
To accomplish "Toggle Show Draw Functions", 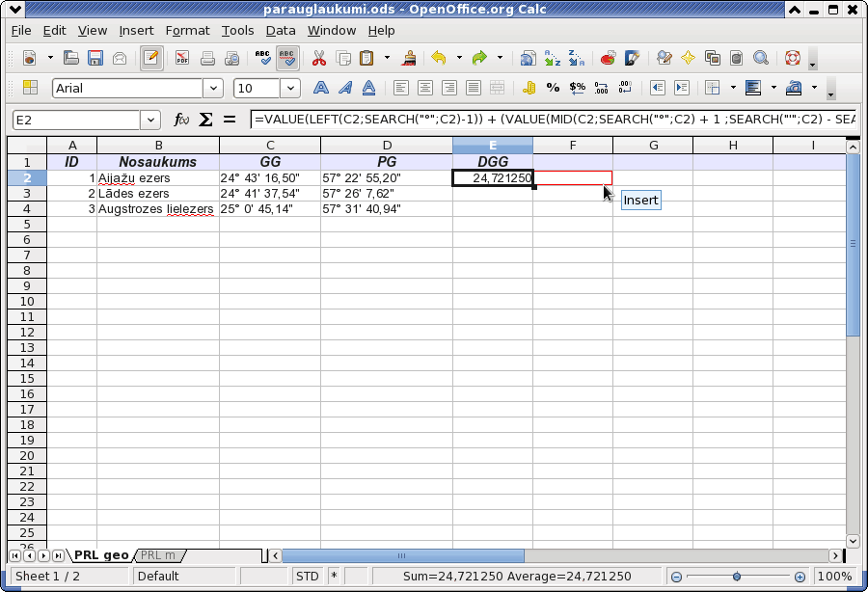I will (x=632, y=58).
